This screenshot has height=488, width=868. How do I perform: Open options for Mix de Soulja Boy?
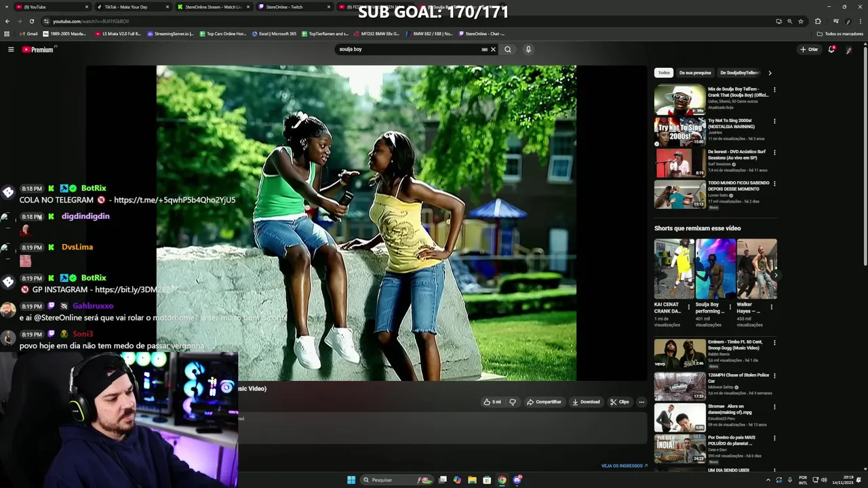[774, 89]
